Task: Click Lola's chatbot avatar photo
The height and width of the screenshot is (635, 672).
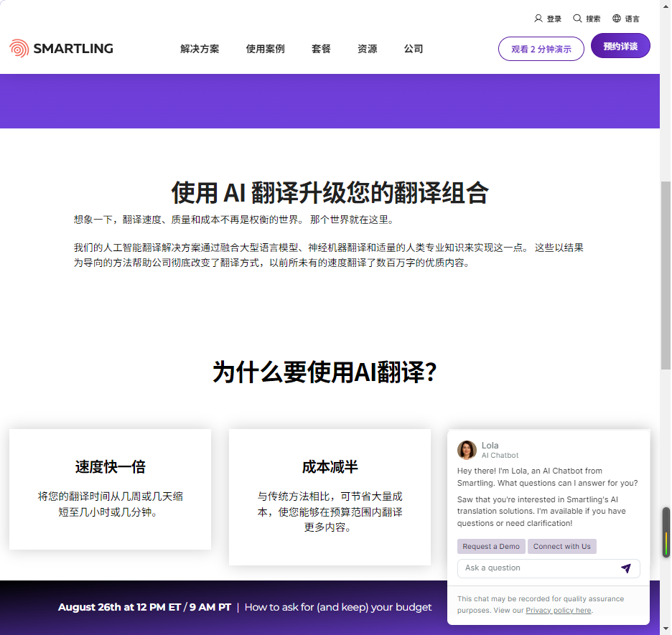Action: (x=467, y=450)
